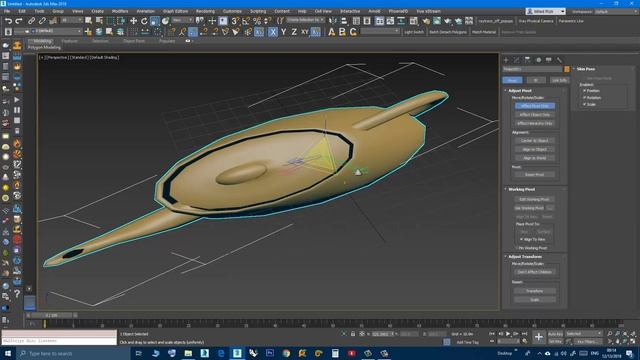Click the Go to End playback icon
640x360 pixels.
[x=524, y=334]
